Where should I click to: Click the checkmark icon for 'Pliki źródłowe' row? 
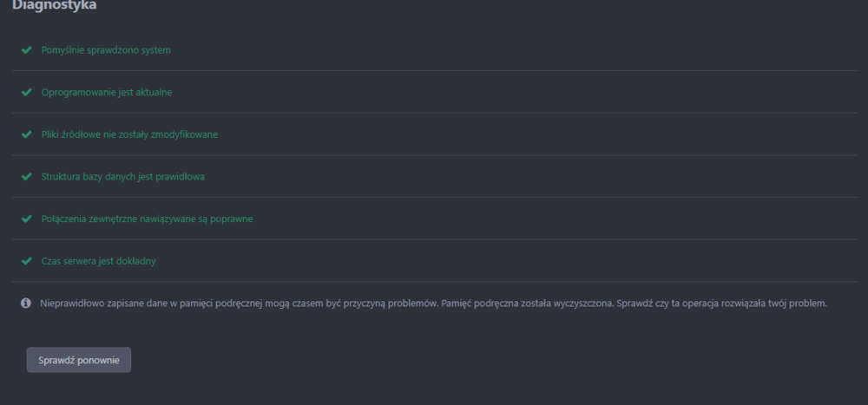[26, 134]
